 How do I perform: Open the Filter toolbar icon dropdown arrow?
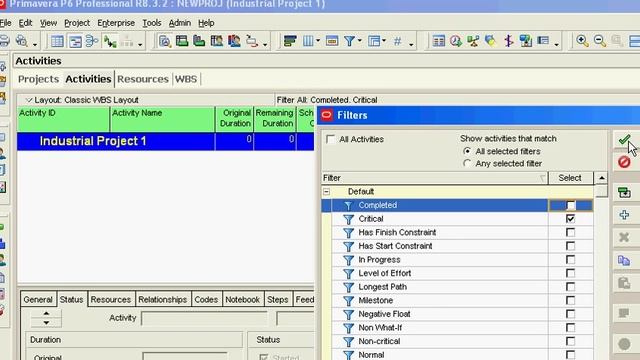point(360,41)
